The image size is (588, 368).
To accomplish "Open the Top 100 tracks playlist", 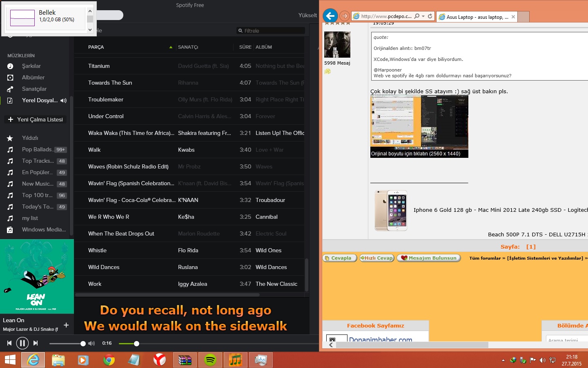I will [37, 195].
